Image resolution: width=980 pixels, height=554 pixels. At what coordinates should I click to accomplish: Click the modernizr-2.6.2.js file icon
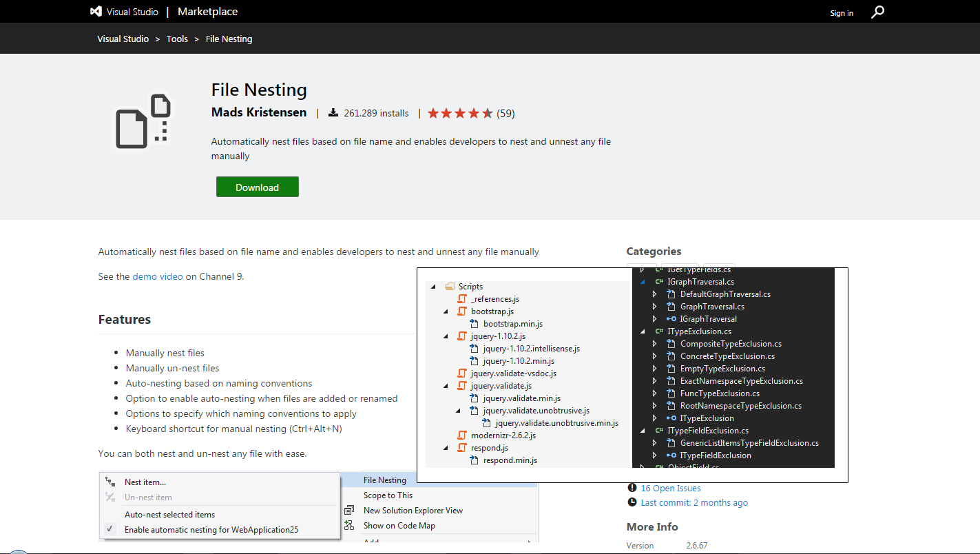(462, 435)
